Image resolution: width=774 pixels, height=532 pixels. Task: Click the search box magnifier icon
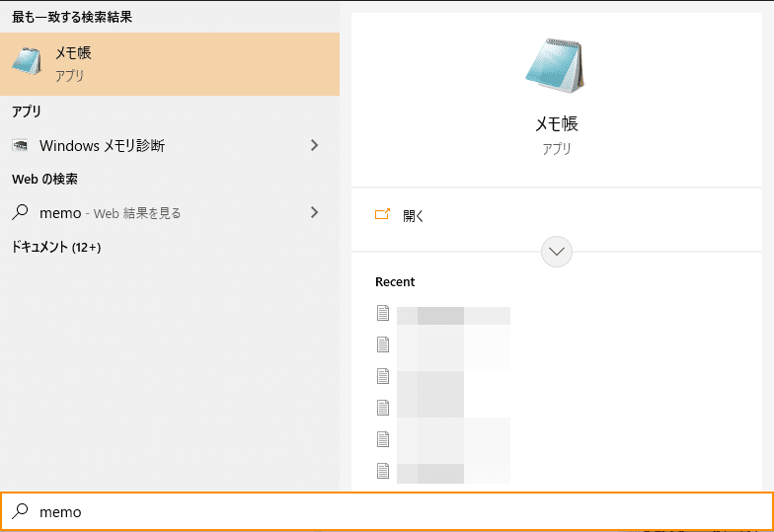click(20, 511)
